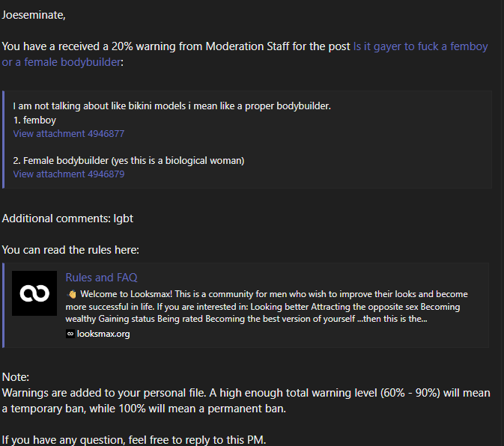The image size is (504, 446).
Task: Click the '2. Female bodybuilder' quoted line
Action: 129,161
